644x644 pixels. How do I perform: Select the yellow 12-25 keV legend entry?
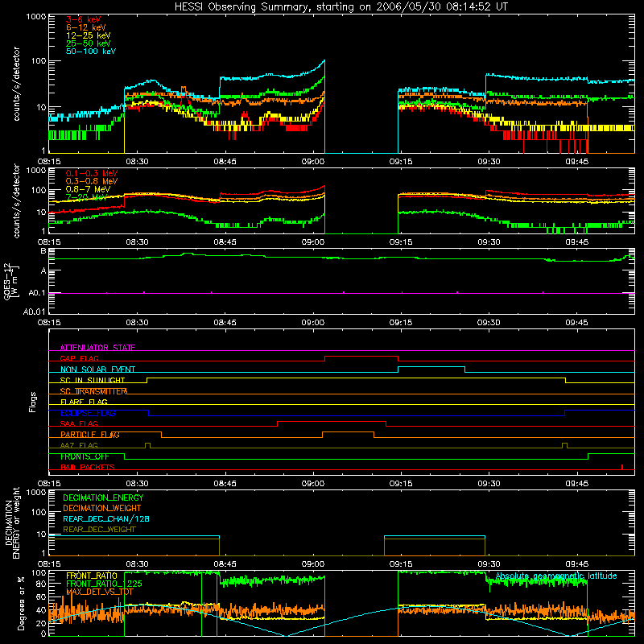[x=89, y=35]
